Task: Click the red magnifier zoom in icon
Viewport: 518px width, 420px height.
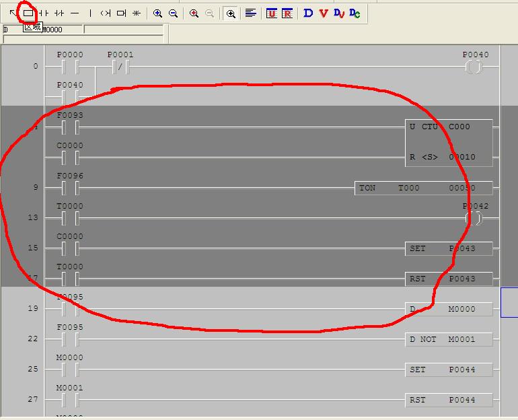Action: point(194,13)
